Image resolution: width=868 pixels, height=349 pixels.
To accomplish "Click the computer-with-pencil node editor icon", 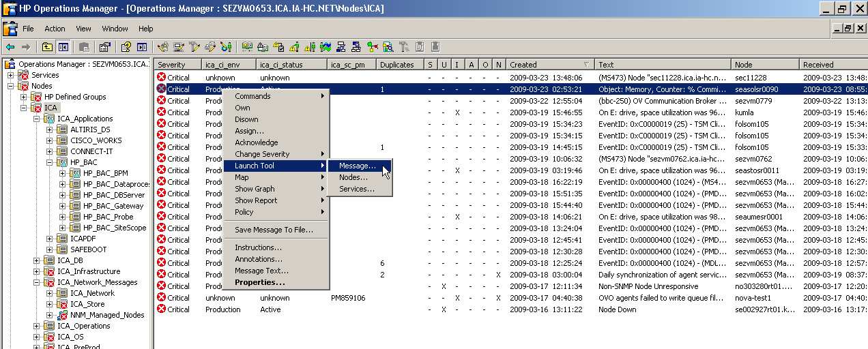I will 179,47.
